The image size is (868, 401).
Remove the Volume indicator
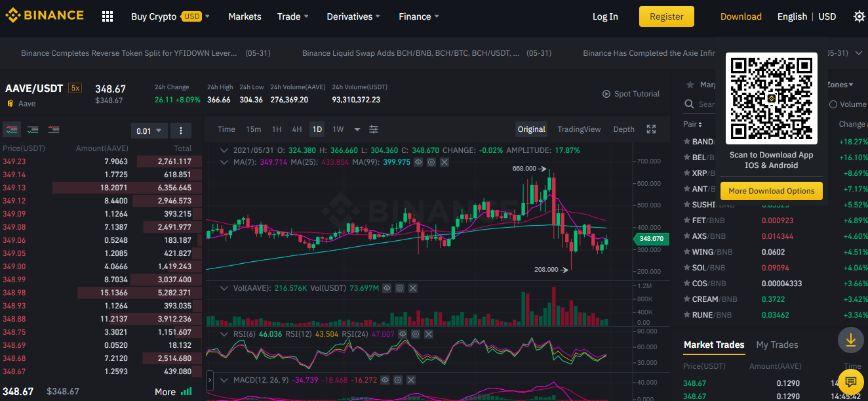click(413, 288)
